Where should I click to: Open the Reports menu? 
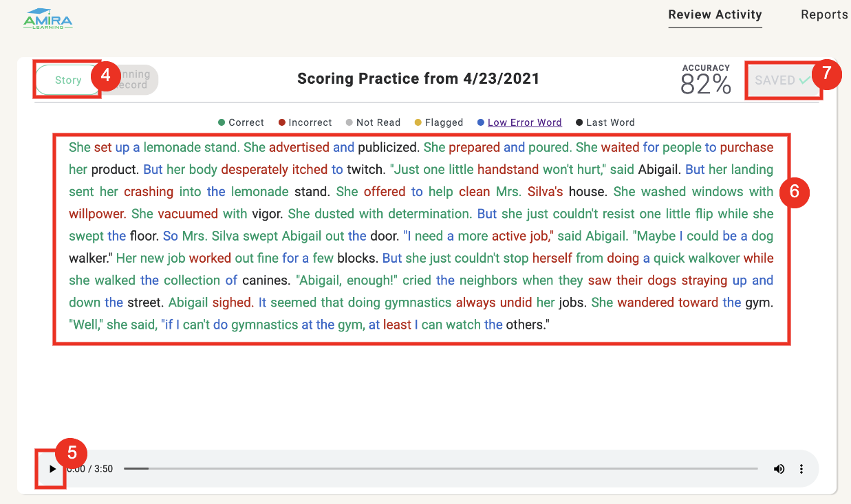tap(823, 14)
